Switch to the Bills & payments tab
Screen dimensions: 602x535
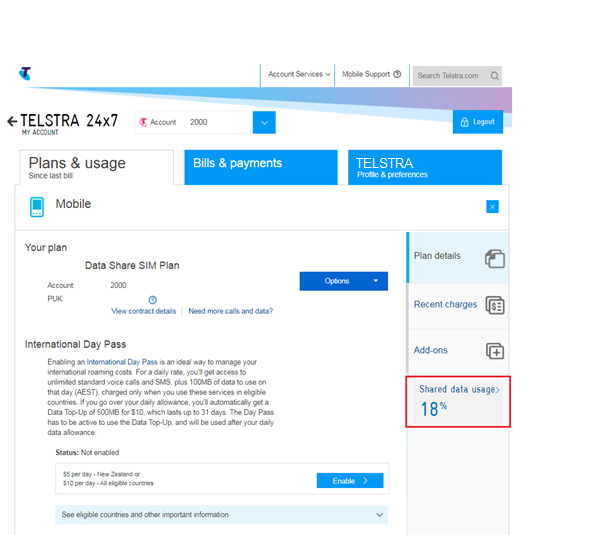click(260, 167)
